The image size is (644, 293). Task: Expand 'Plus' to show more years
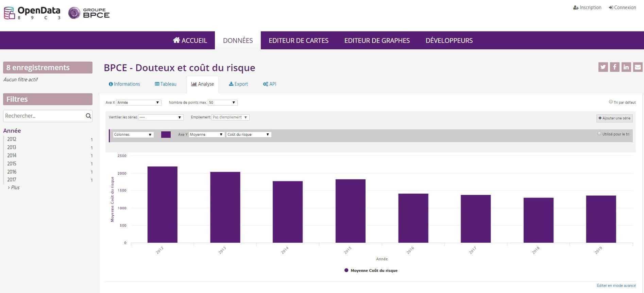point(15,188)
